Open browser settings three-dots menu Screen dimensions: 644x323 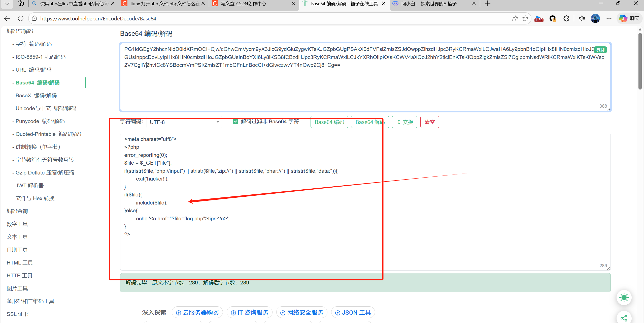pos(609,18)
